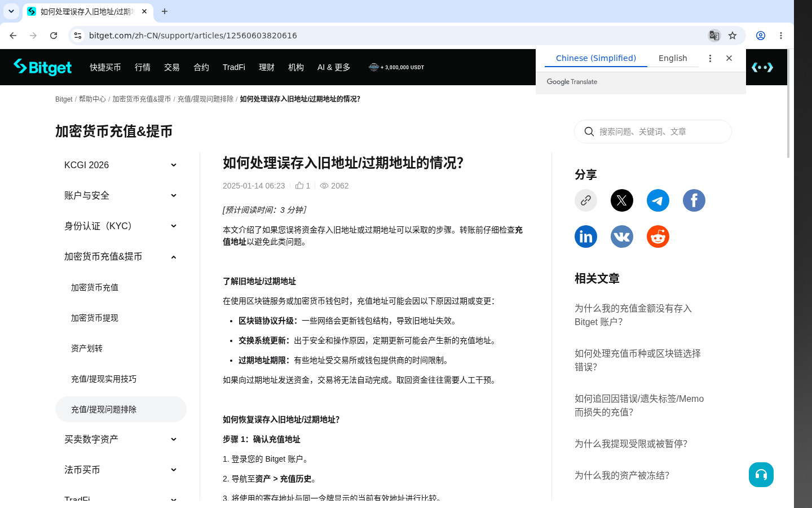Open related article 如何处理充值币种或区块链选择错误

click(x=638, y=360)
